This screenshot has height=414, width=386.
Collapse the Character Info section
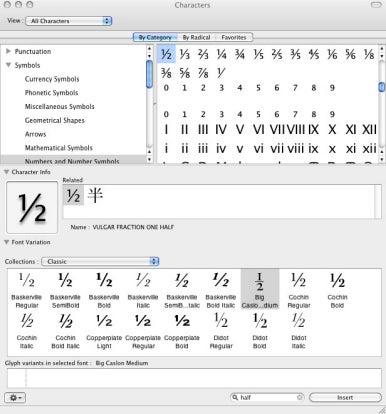tap(6, 172)
